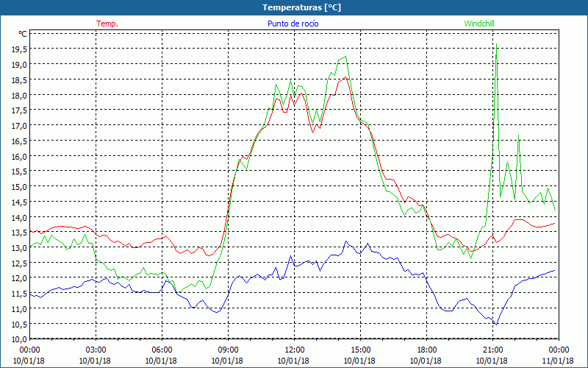Viewport: 588px width, 368px height.
Task: Click the '12,5' y-axis value
Action: 20,263
